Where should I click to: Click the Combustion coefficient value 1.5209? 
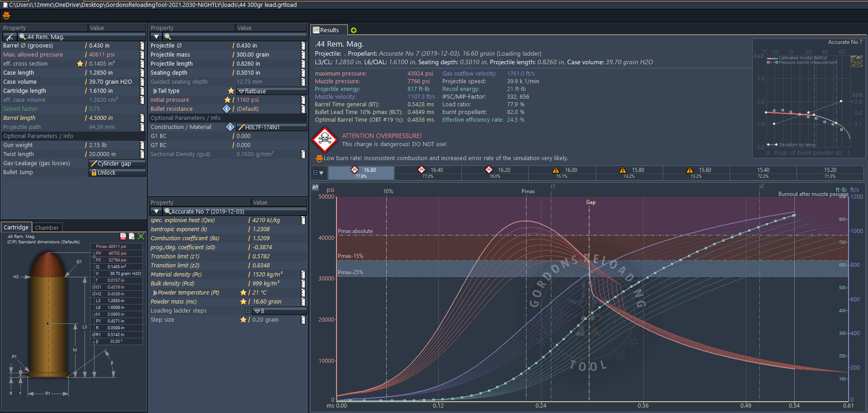[261, 238]
